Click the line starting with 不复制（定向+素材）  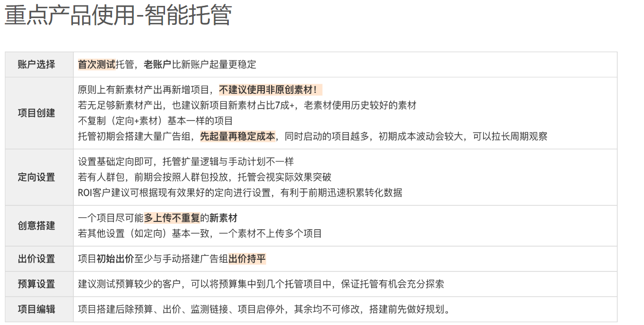pos(155,121)
